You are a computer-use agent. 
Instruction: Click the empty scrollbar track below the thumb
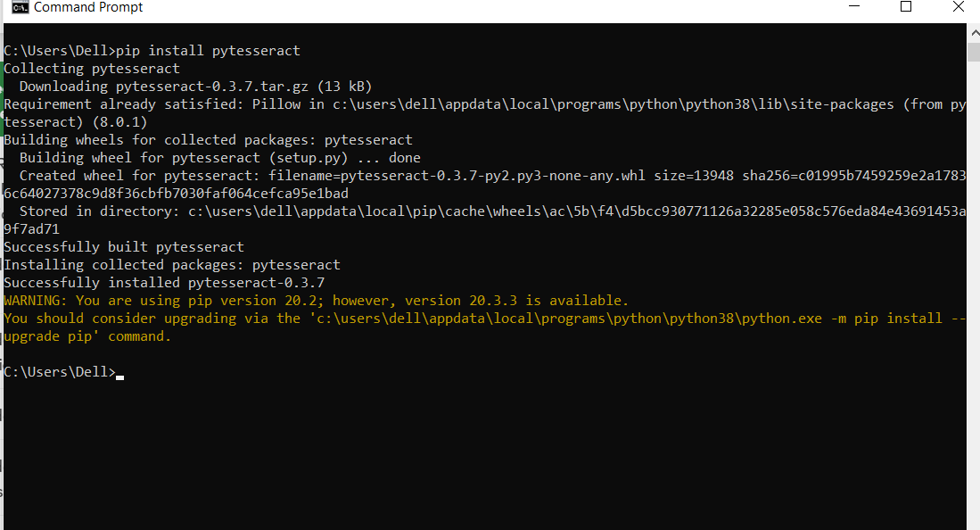(974, 294)
